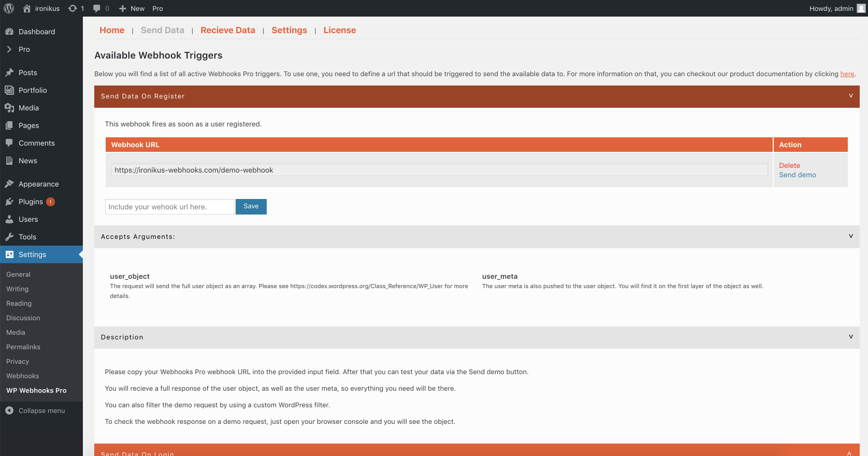Click the WordPress logo icon
The height and width of the screenshot is (456, 868).
(x=9, y=8)
